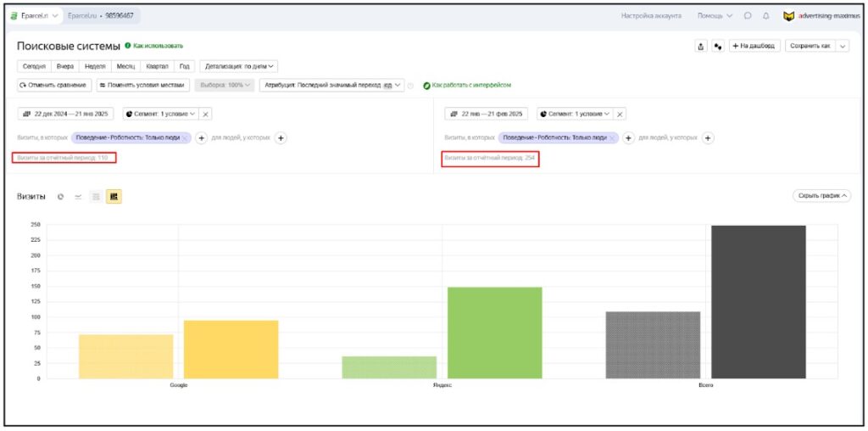
Task: Click the two-dots icon beside На дашборд
Action: click(718, 46)
